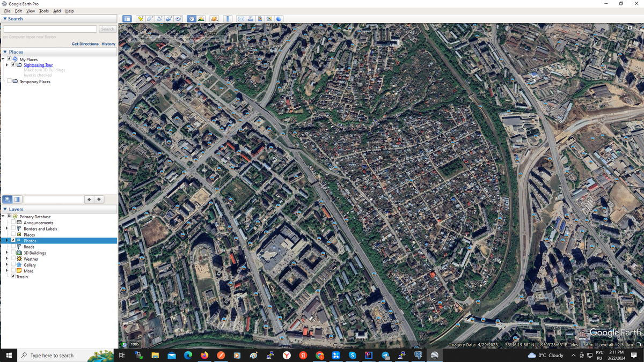Screen dimensions: 644x362
Task: Open Firefox from the taskbar
Action: click(204, 355)
